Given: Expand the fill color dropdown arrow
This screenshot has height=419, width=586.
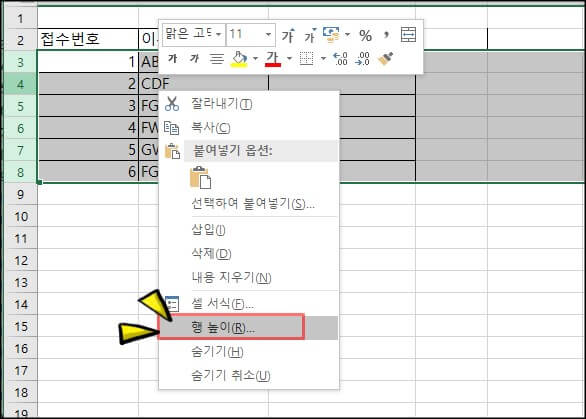Looking at the screenshot, I should coord(255,59).
